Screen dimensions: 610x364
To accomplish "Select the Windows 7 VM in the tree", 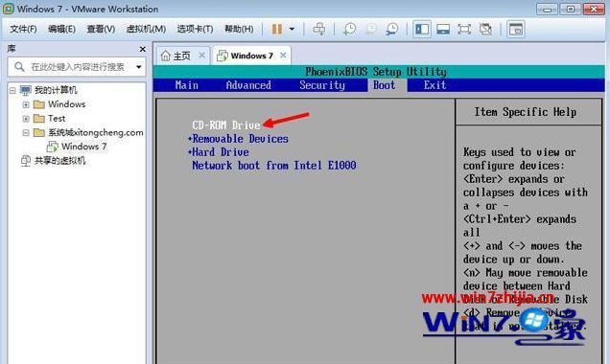I will 83,147.
